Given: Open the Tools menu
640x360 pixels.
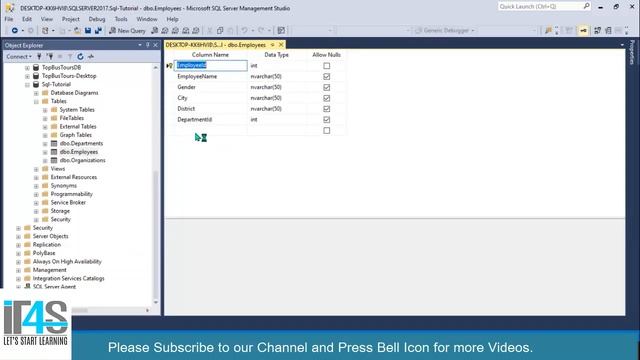Looking at the screenshot, I should (121, 19).
